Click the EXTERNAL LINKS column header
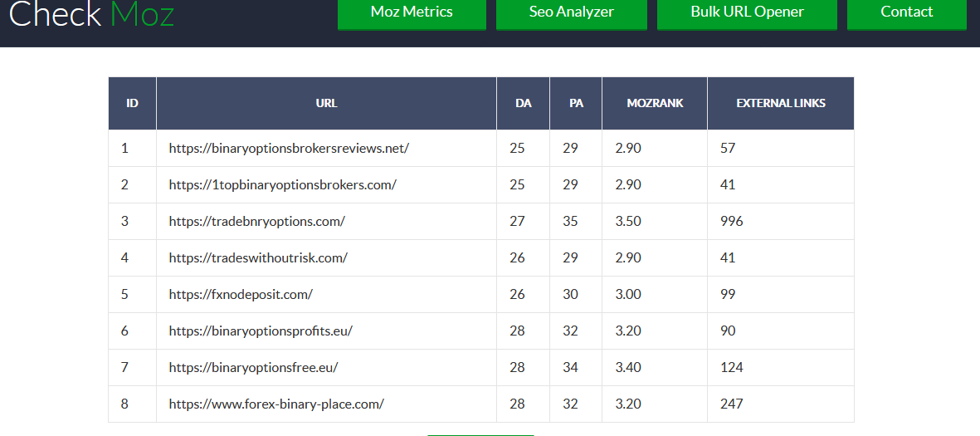This screenshot has height=436, width=980. click(x=780, y=104)
